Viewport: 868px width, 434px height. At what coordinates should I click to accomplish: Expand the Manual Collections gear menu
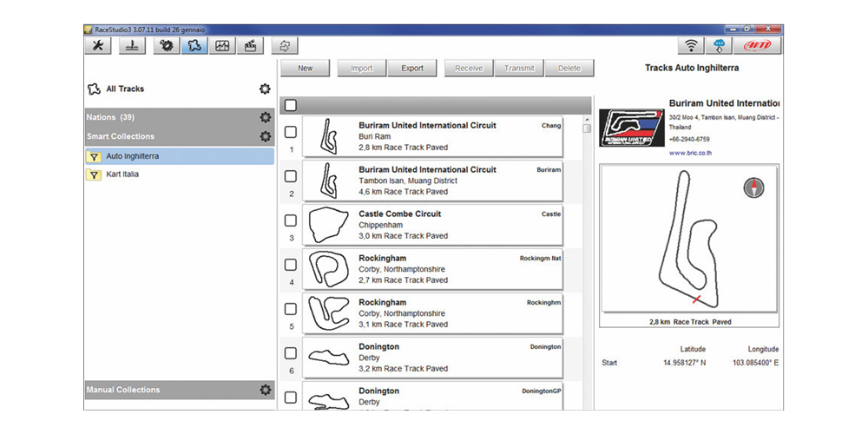[x=265, y=390]
